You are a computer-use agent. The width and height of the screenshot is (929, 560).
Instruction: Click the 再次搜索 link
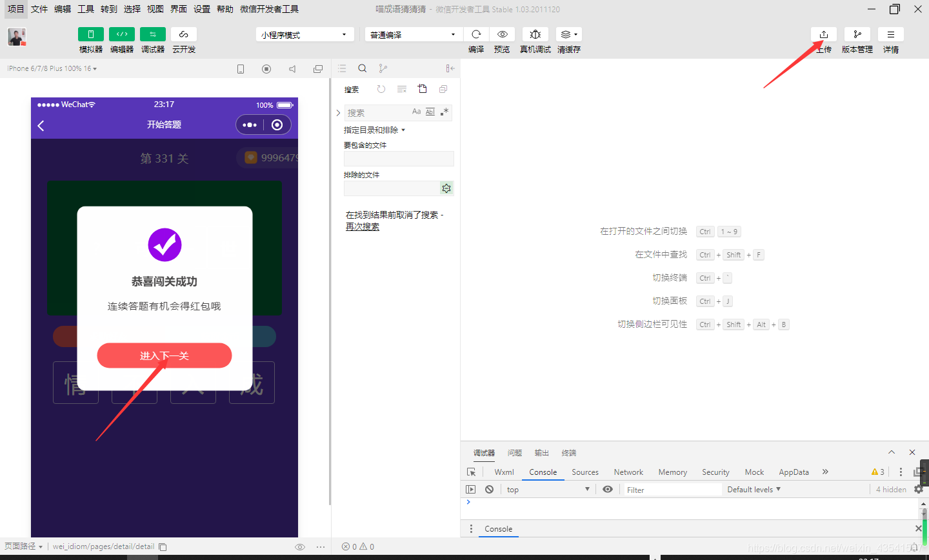tap(362, 226)
